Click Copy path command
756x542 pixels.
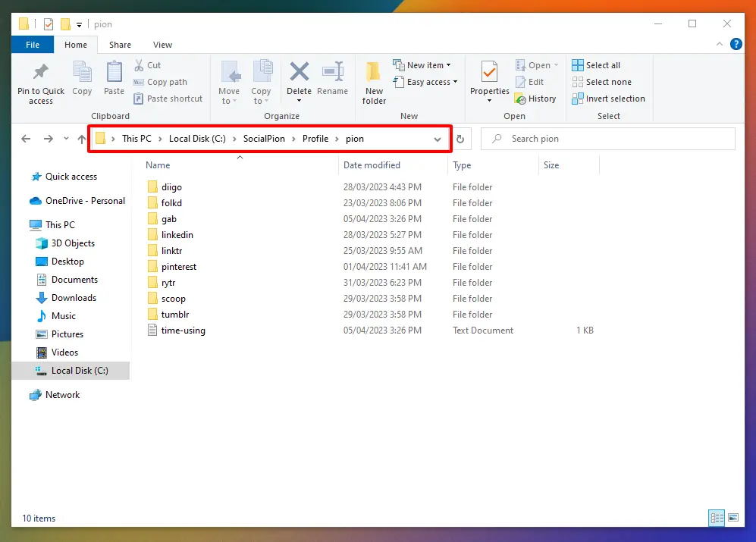click(161, 82)
